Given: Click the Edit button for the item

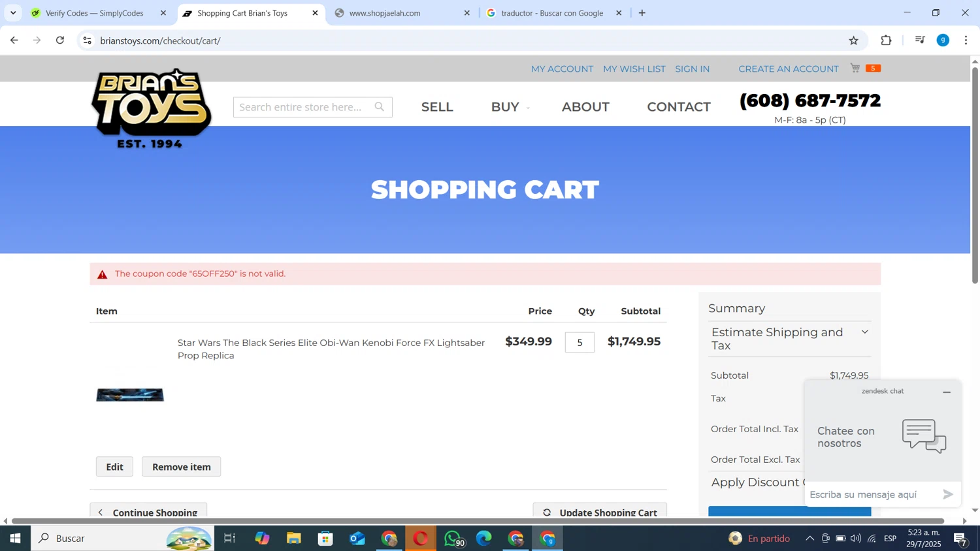Looking at the screenshot, I should click(x=114, y=467).
